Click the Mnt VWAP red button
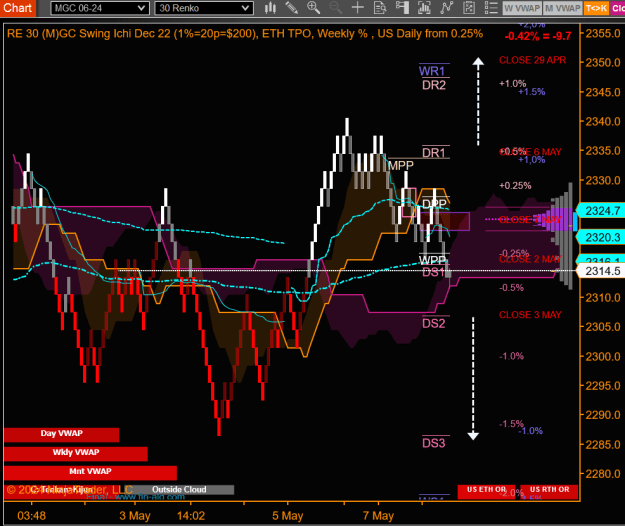The width and height of the screenshot is (625, 526). tap(90, 473)
